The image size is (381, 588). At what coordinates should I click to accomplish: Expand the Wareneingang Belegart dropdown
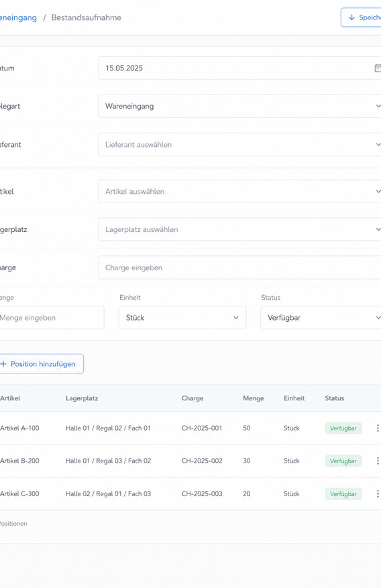(x=239, y=106)
